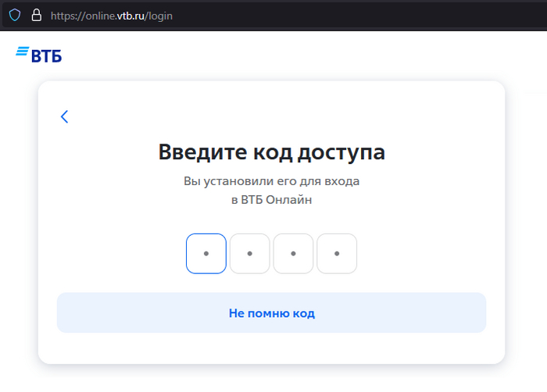Click the text 'в ВТБ Онлайн'
The image size is (547, 392).
click(x=271, y=200)
